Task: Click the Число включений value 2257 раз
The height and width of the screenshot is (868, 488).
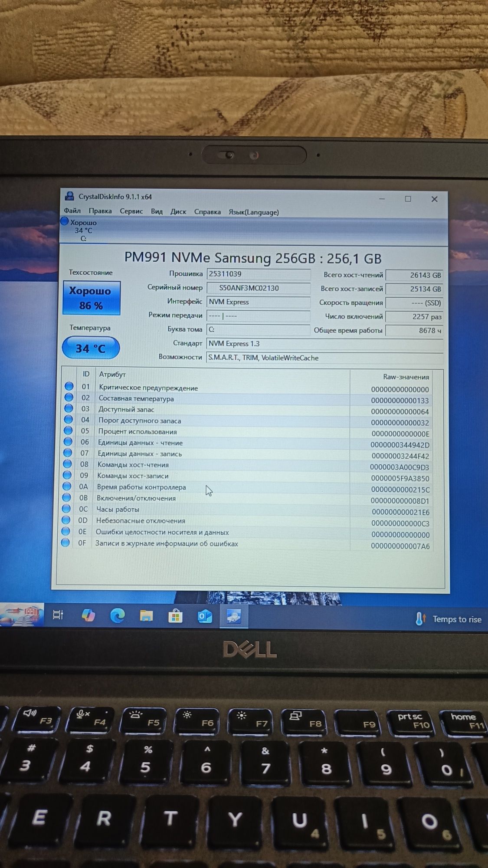Action: [414, 317]
